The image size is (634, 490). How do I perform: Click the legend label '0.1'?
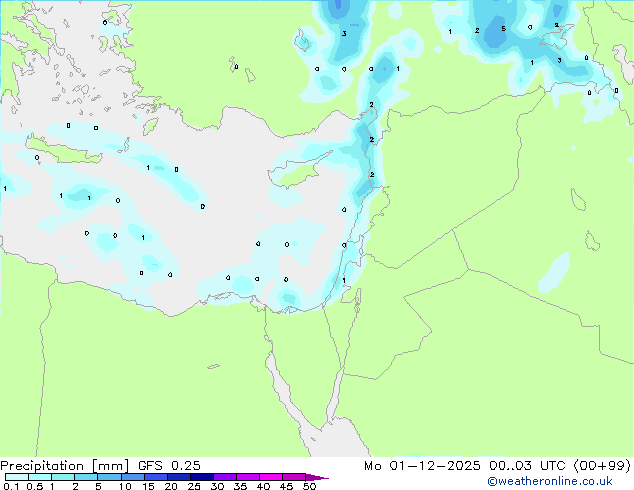click(11, 486)
